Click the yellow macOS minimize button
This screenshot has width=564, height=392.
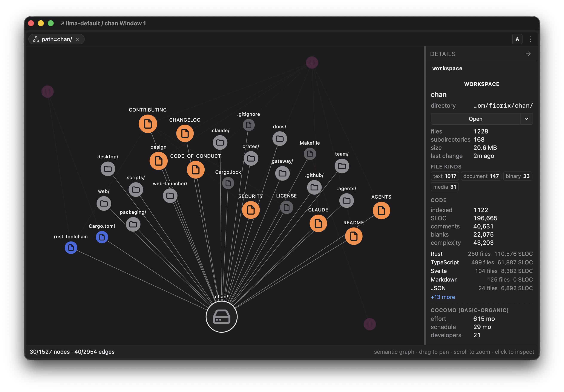(41, 23)
